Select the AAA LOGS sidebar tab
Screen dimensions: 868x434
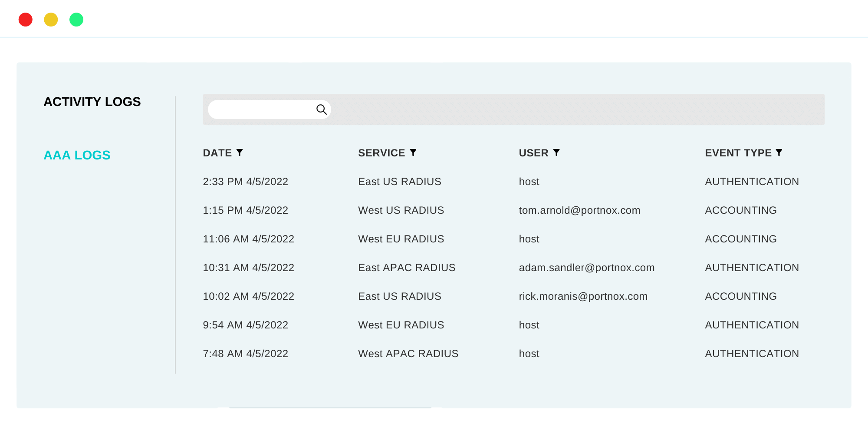(77, 155)
